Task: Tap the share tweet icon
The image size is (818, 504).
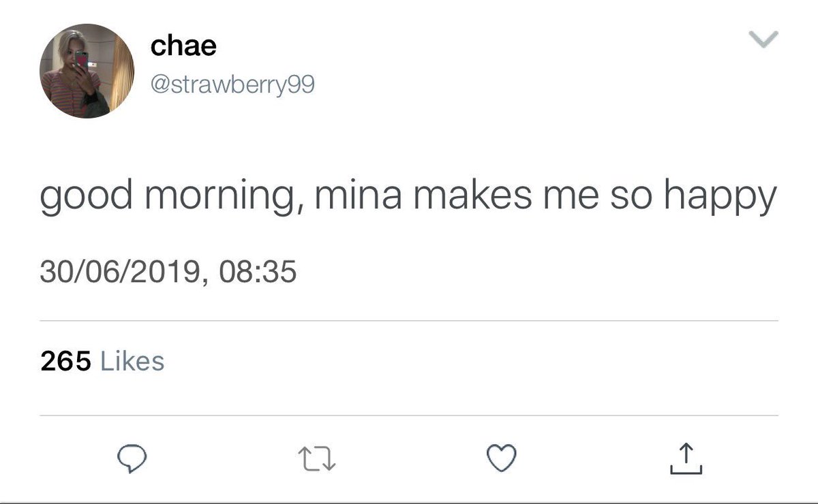Action: click(686, 459)
